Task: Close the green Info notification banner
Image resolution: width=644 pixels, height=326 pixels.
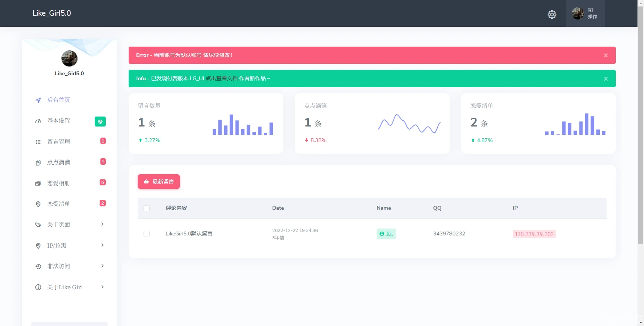Action: pyautogui.click(x=605, y=79)
